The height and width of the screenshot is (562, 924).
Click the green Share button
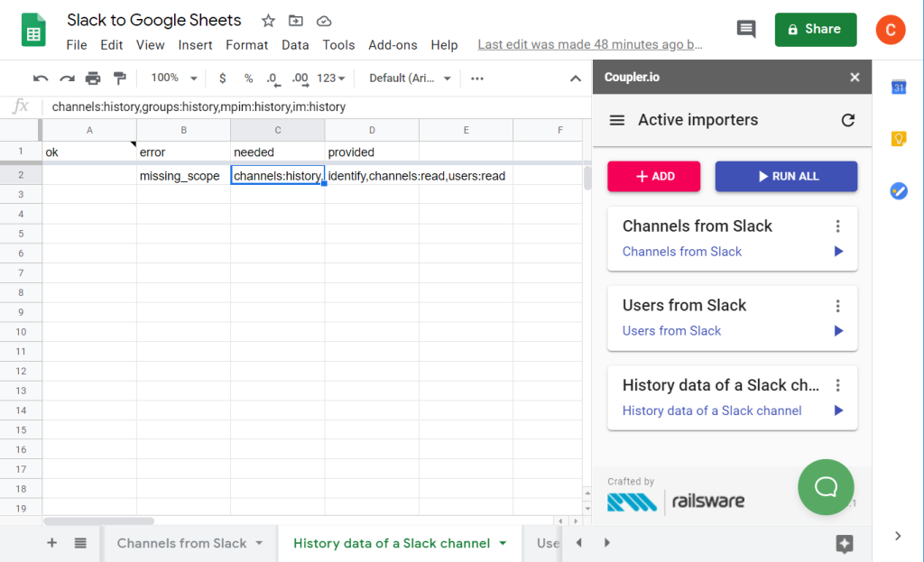pyautogui.click(x=815, y=29)
